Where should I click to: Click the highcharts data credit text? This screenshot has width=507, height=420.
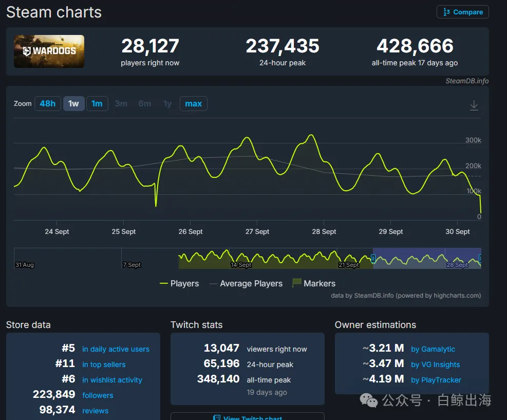pos(406,296)
